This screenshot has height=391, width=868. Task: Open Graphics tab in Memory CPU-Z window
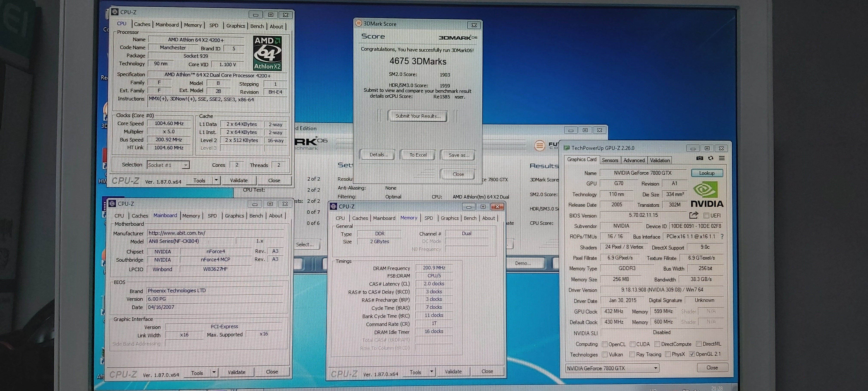(449, 218)
